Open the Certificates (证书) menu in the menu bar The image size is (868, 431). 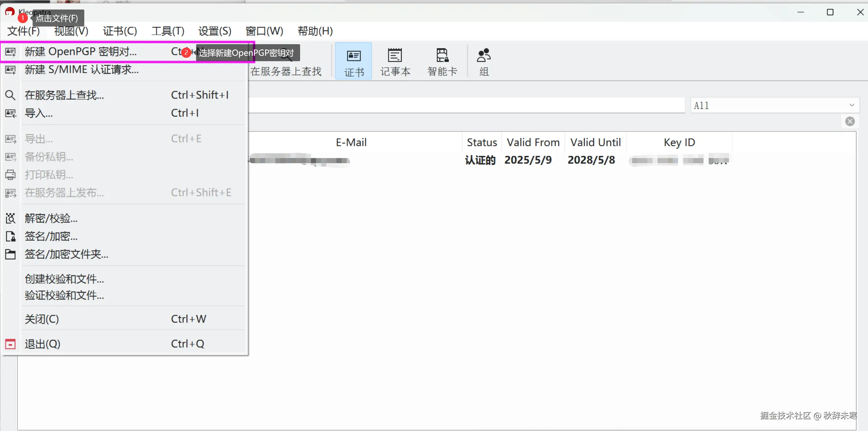point(120,31)
